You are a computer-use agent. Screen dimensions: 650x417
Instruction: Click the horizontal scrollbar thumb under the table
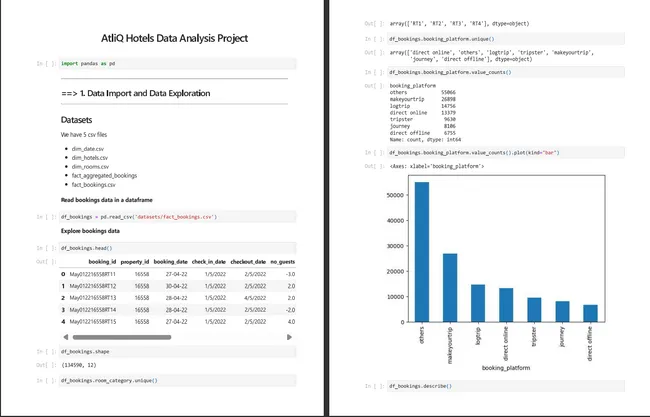pyautogui.click(x=122, y=337)
